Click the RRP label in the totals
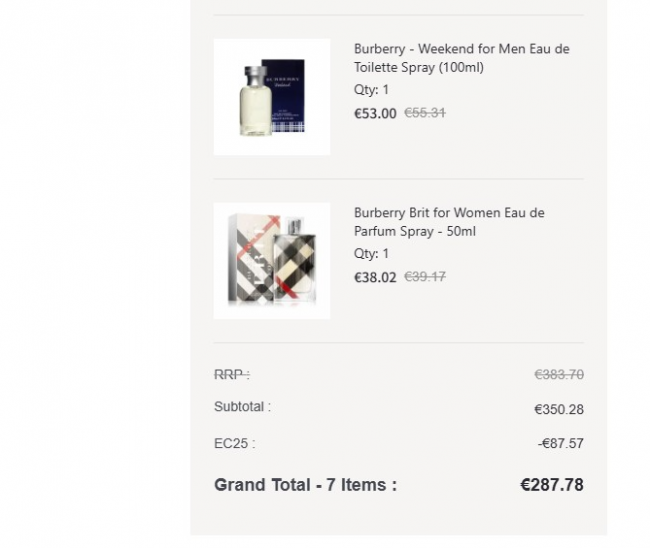Image resolution: width=650 pixels, height=548 pixels. [232, 375]
